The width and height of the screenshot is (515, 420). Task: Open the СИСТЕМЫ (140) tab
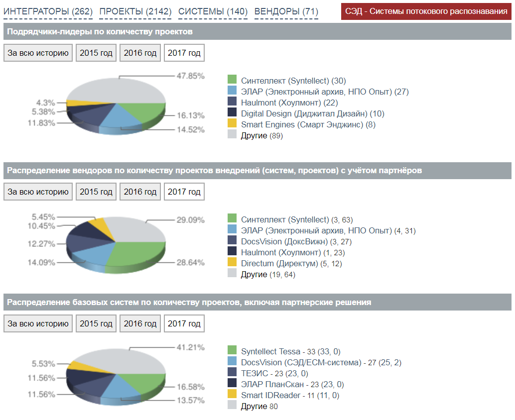pos(213,11)
